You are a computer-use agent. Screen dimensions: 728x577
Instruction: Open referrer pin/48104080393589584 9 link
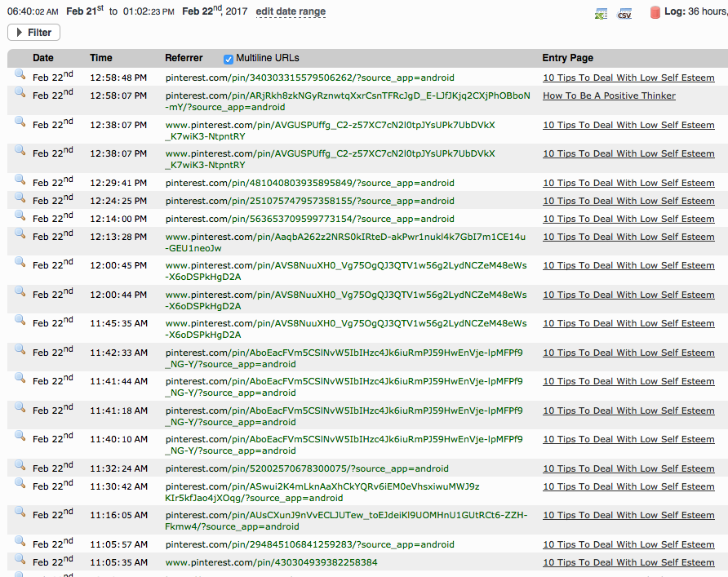pyautogui.click(x=309, y=184)
